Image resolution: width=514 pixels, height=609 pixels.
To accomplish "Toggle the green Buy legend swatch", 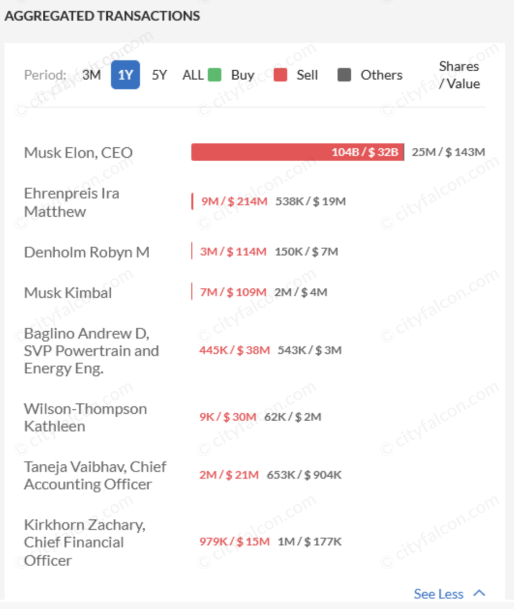I will pos(214,75).
